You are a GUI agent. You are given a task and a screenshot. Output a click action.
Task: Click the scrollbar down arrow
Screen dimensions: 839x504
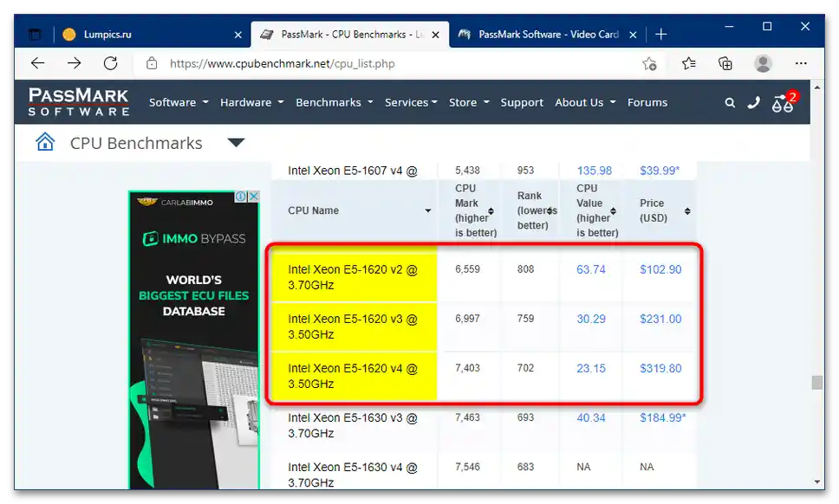click(x=816, y=481)
